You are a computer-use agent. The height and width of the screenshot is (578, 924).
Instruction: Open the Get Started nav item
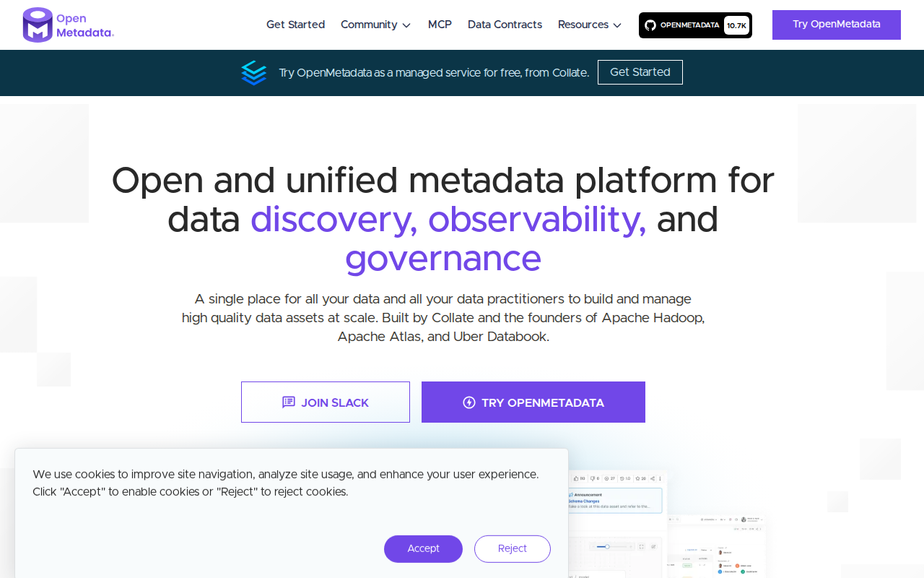click(x=295, y=25)
